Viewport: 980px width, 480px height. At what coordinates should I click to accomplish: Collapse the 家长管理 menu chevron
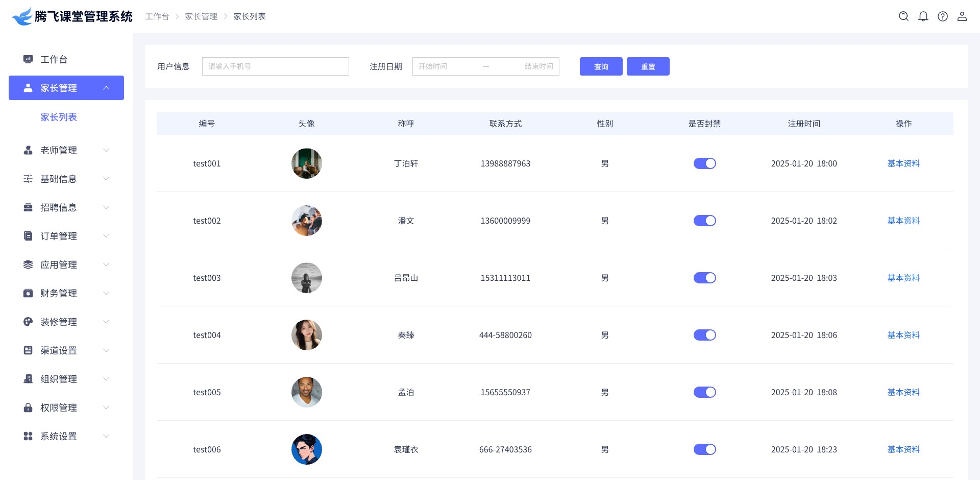click(x=106, y=88)
